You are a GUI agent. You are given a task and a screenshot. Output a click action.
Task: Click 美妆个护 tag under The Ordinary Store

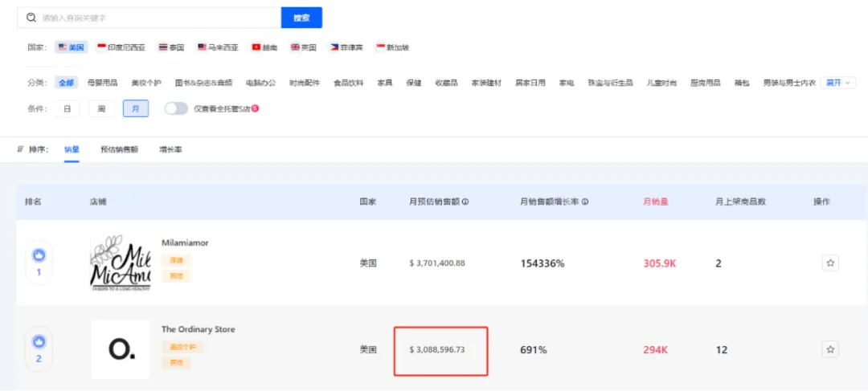tap(183, 347)
